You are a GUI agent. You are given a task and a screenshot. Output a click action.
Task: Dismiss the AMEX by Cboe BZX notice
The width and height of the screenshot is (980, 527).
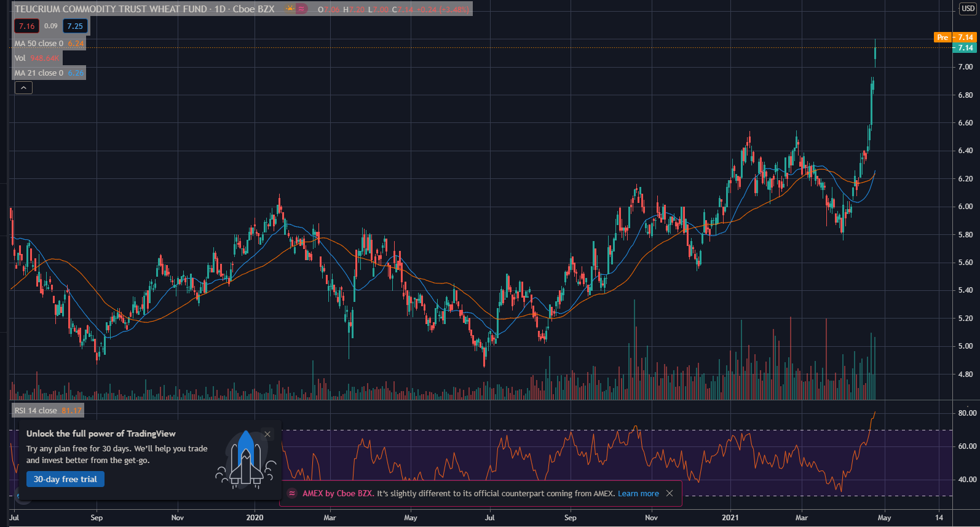(x=670, y=493)
